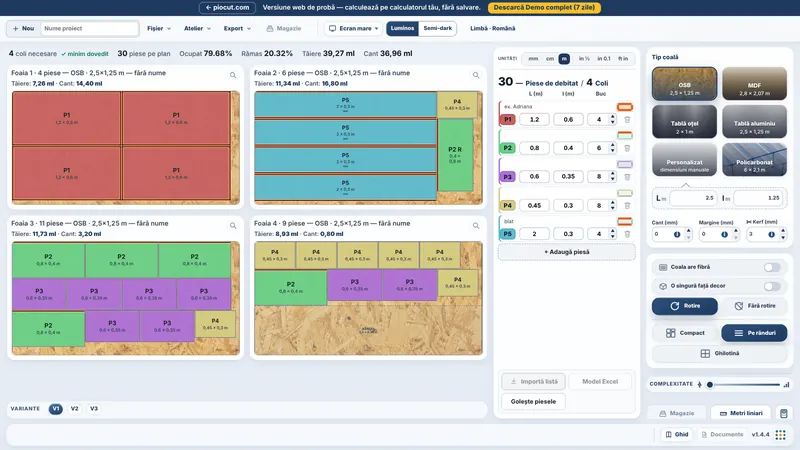This screenshot has width=800, height=450.
Task: Click Golește piesele button
Action: coord(533,402)
